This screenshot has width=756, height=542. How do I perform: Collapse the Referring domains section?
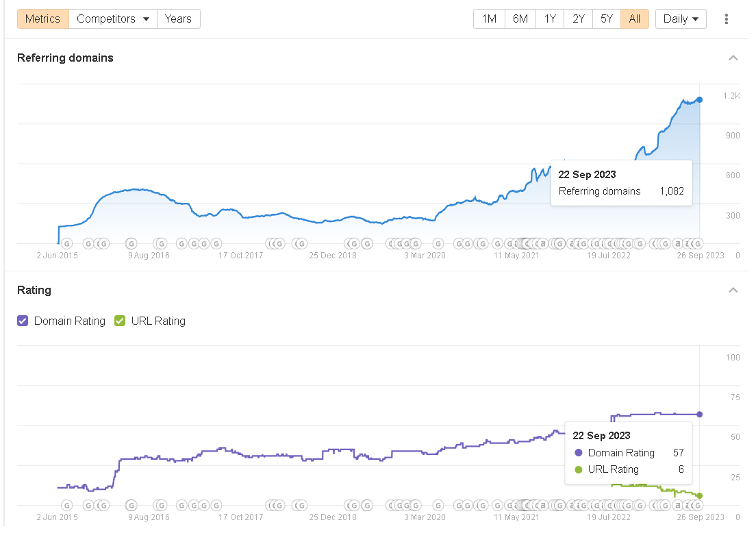pyautogui.click(x=733, y=58)
